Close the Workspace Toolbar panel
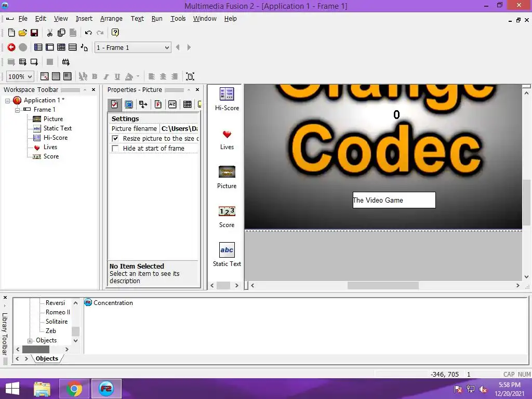Image resolution: width=532 pixels, height=399 pixels. pos(94,89)
